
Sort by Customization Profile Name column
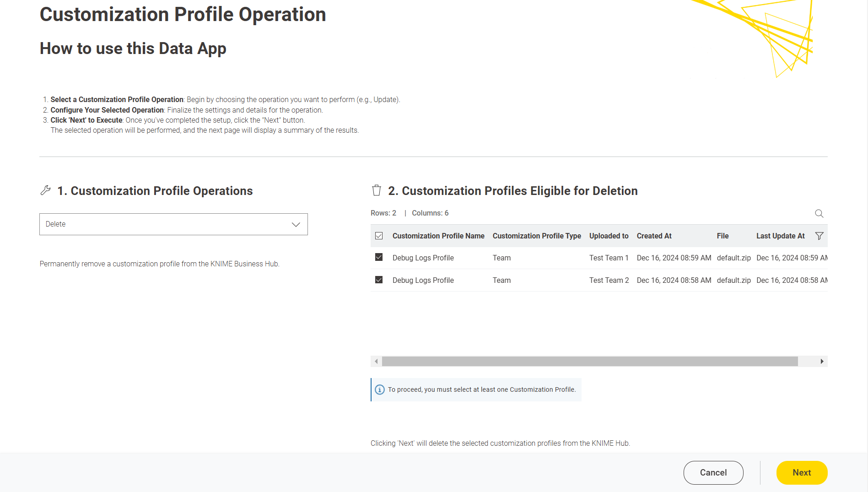pos(438,236)
